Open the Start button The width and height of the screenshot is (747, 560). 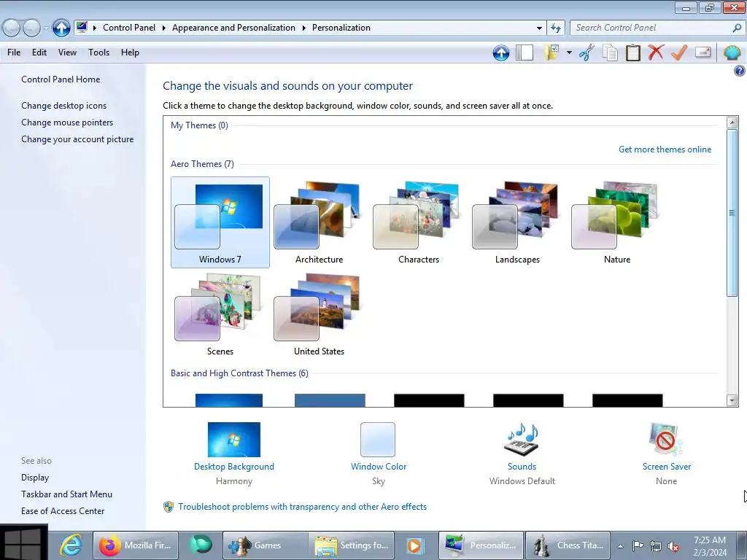[x=24, y=542]
